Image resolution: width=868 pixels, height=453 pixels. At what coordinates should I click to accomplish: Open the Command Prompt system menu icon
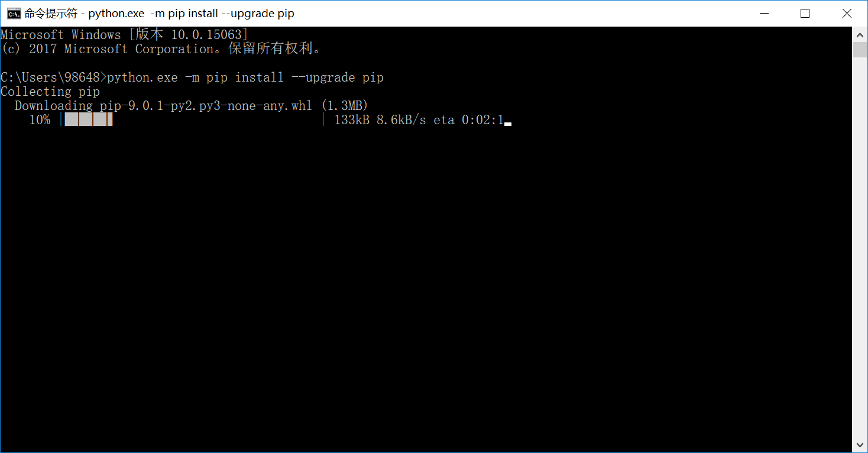(x=14, y=13)
